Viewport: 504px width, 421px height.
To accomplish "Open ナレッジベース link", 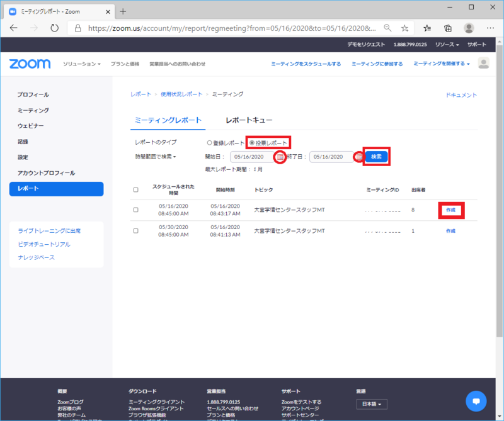I will (x=37, y=257).
